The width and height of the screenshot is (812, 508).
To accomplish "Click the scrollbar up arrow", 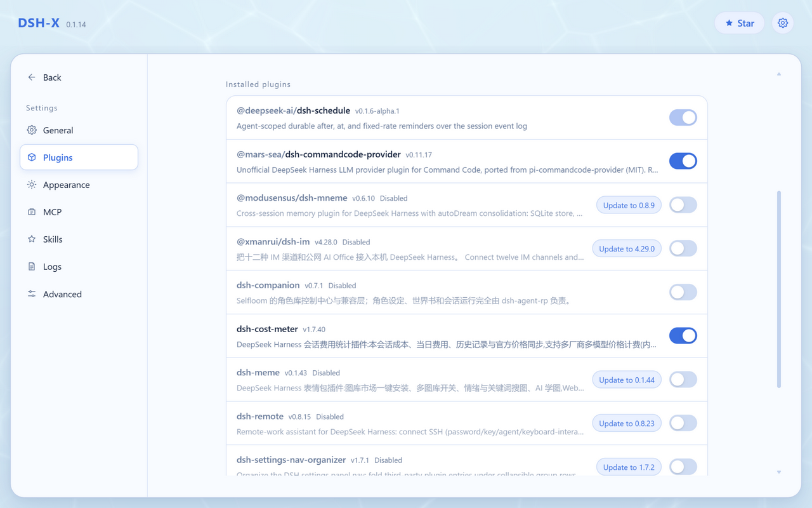I will (779, 74).
